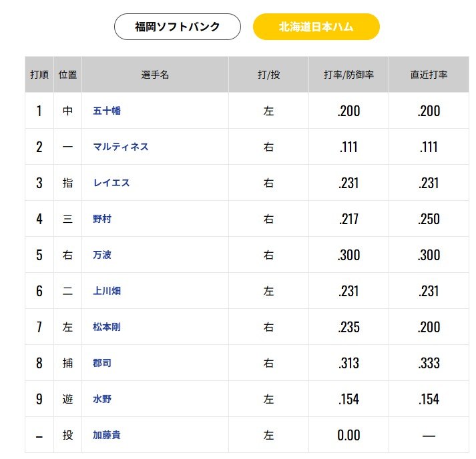Click the 選手名 column header
Screen dimensions: 476x459
click(155, 75)
